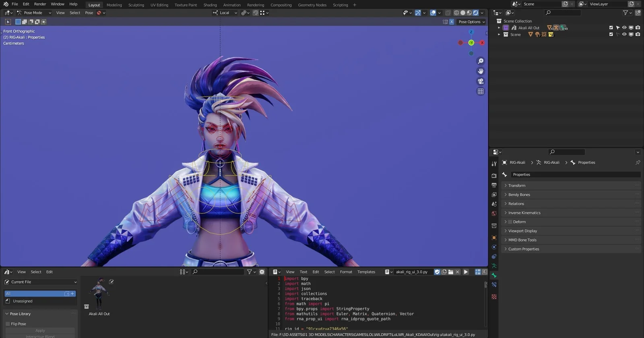Create a new text copy icon
Viewport: 644px width, 338px height.
point(444,272)
